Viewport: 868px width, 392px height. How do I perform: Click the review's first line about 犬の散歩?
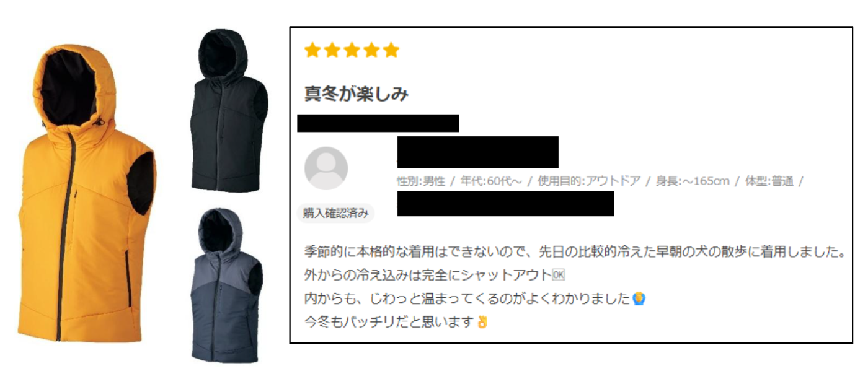575,252
